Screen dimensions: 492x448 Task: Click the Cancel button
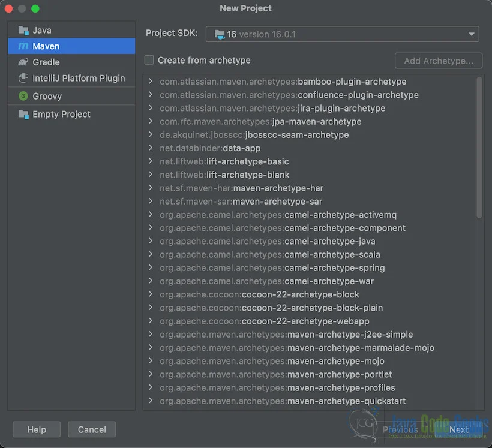coord(92,429)
